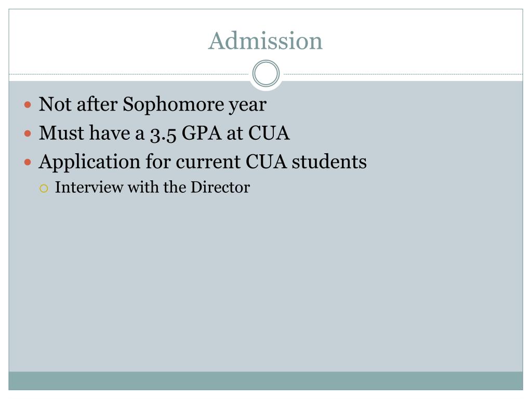Screen dimensions: 532x399
Task: Select the word GPA
Action: pos(202,132)
